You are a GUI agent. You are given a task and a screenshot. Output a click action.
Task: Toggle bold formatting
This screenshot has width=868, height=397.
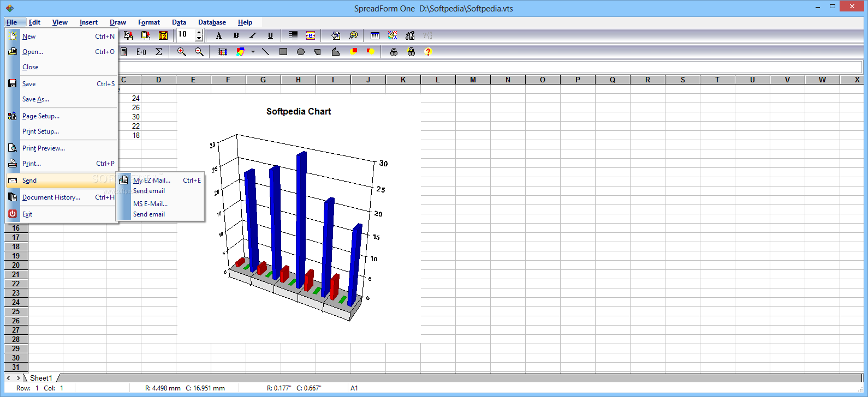[x=236, y=35]
